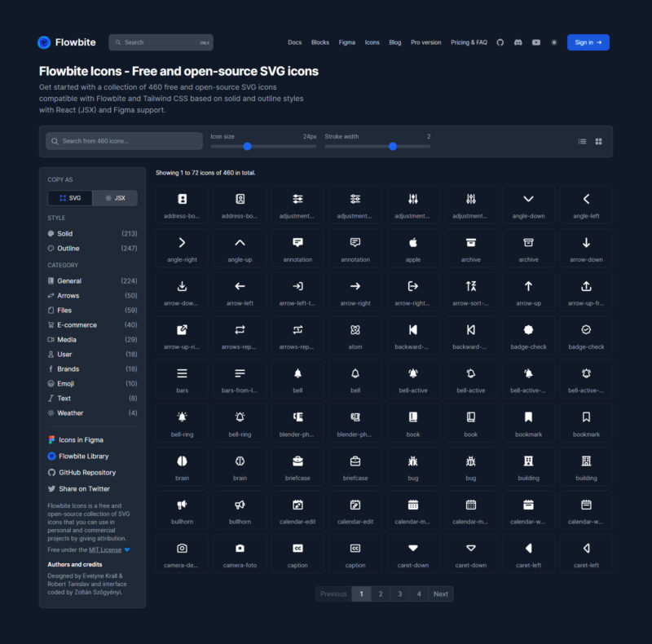Switch copy format to JSX
The width and height of the screenshot is (652, 644).
(113, 197)
